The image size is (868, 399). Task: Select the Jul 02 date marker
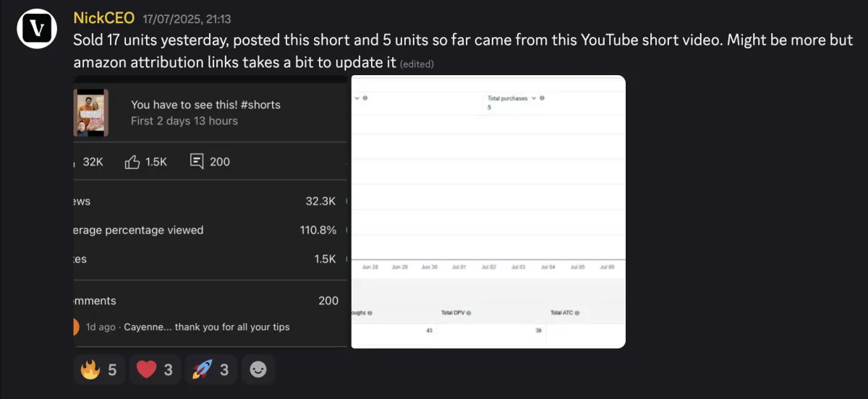tap(488, 267)
